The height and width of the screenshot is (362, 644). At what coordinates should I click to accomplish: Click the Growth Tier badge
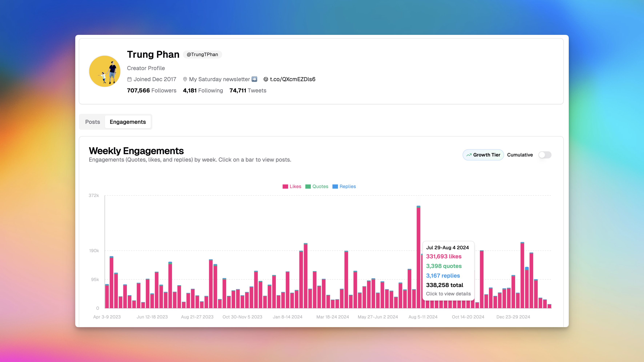483,155
